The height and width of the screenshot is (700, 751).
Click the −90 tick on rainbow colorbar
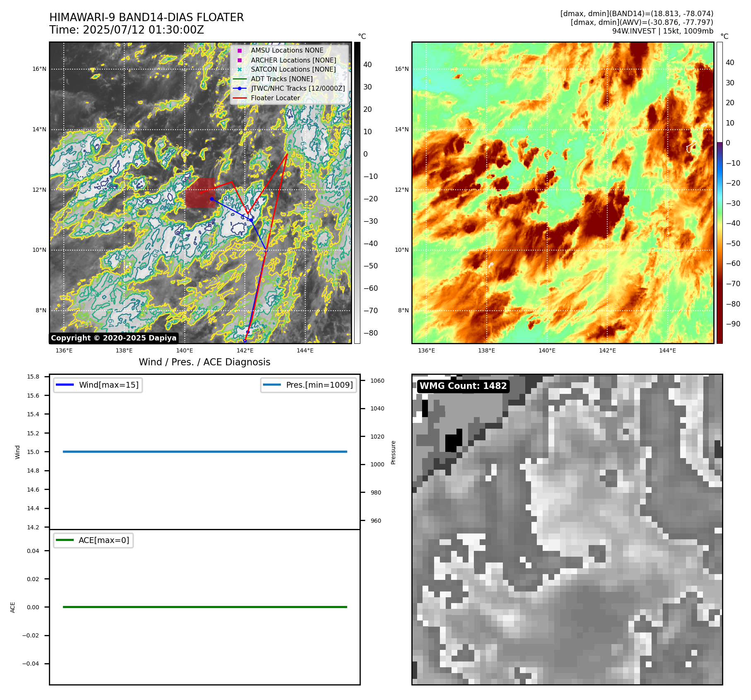733,324
